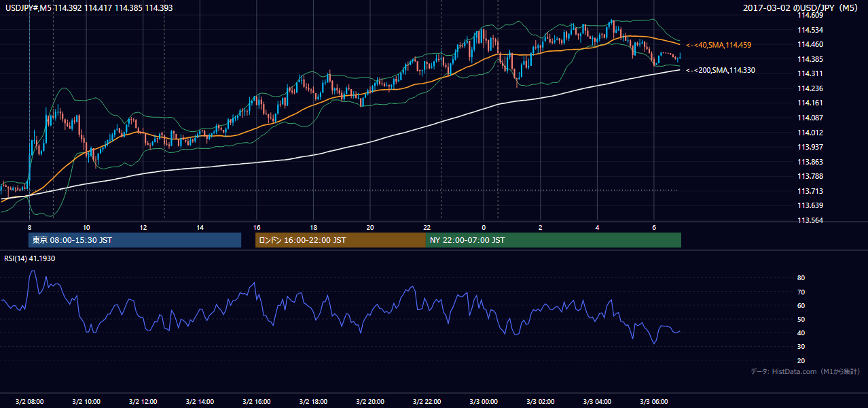Select the RSI axis level 60
Screen dimensions: 868x408
pos(801,305)
